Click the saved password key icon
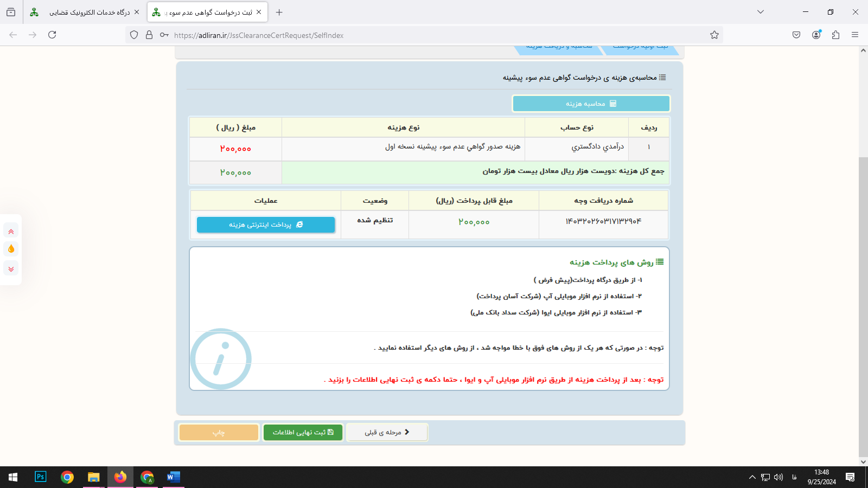 pyautogui.click(x=164, y=35)
